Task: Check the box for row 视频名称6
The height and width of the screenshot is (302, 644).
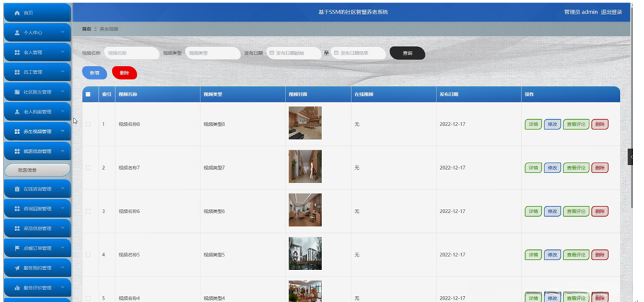Action: [x=88, y=211]
